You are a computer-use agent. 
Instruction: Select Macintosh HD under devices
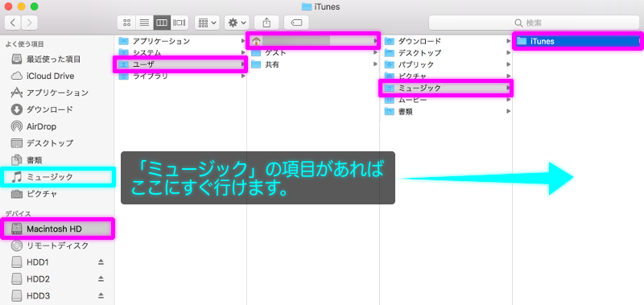pyautogui.click(x=57, y=229)
